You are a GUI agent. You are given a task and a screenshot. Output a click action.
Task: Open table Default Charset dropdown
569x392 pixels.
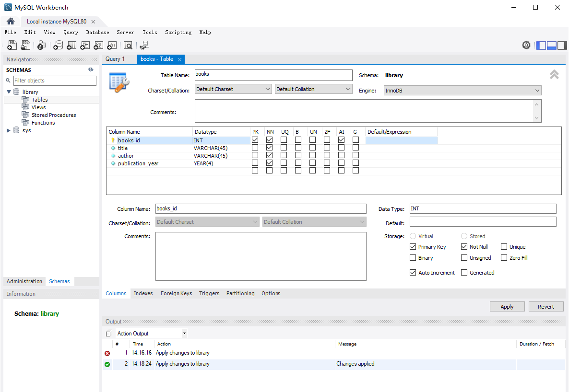tap(233, 89)
